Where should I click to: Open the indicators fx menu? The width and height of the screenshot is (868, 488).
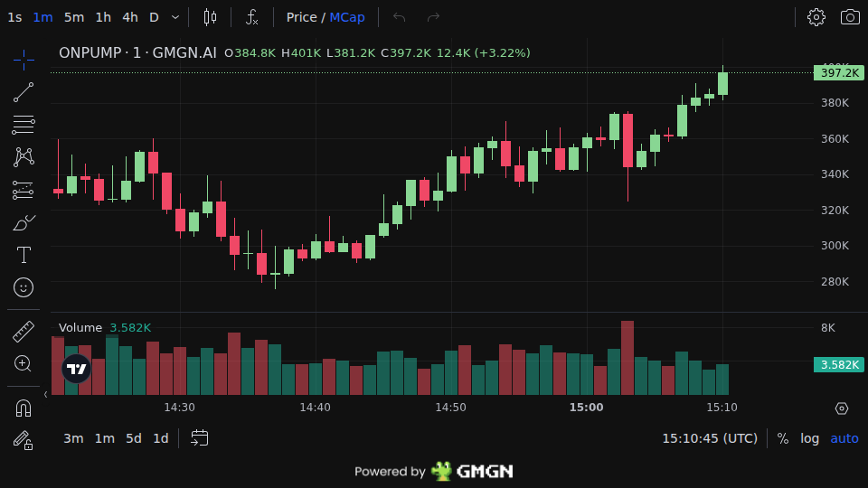click(252, 17)
